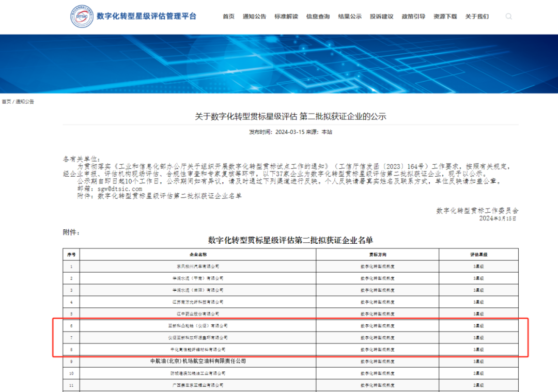Select 信息查询 in the top navigation
Image resolution: width=558 pixels, height=392 pixels.
point(318,17)
